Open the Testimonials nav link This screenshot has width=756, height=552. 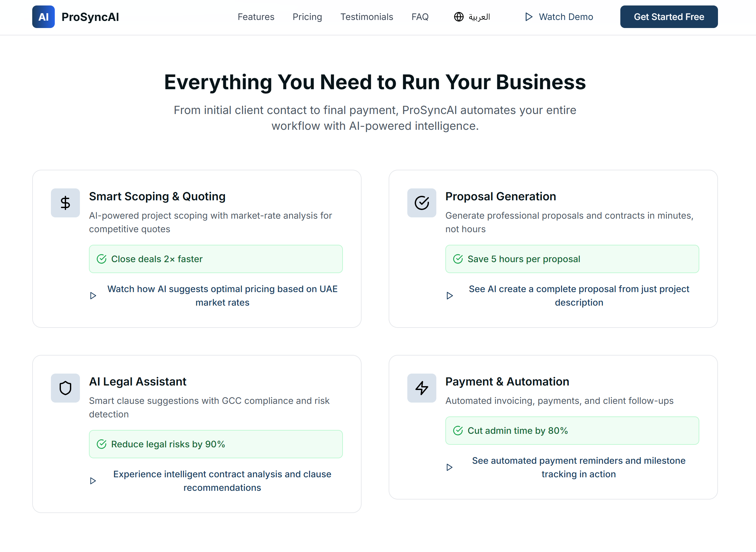[366, 17]
